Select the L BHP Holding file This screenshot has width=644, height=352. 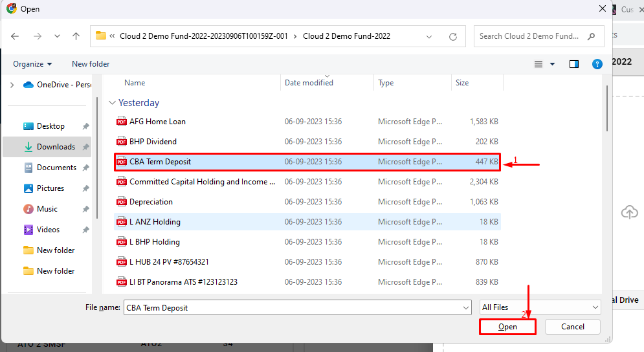(307, 242)
